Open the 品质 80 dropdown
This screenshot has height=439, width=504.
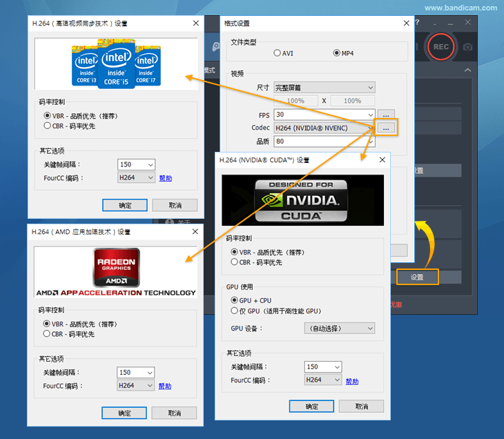tap(324, 142)
